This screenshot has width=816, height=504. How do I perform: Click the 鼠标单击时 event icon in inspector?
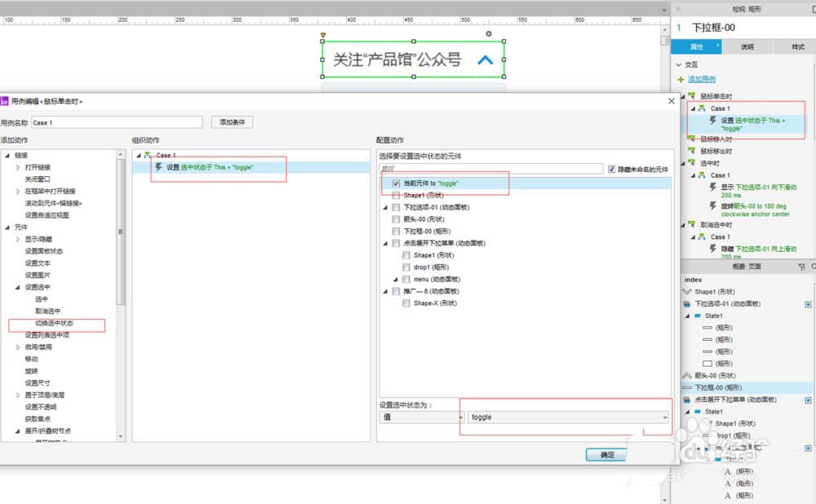692,95
